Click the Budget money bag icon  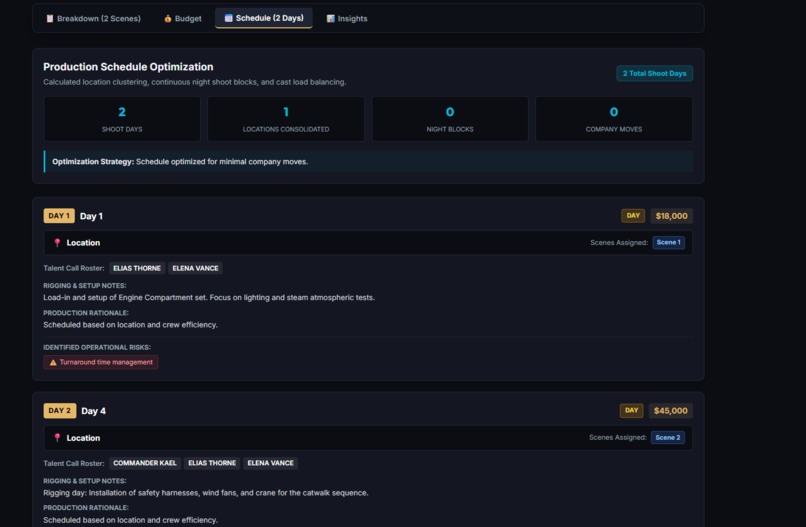[x=168, y=19]
